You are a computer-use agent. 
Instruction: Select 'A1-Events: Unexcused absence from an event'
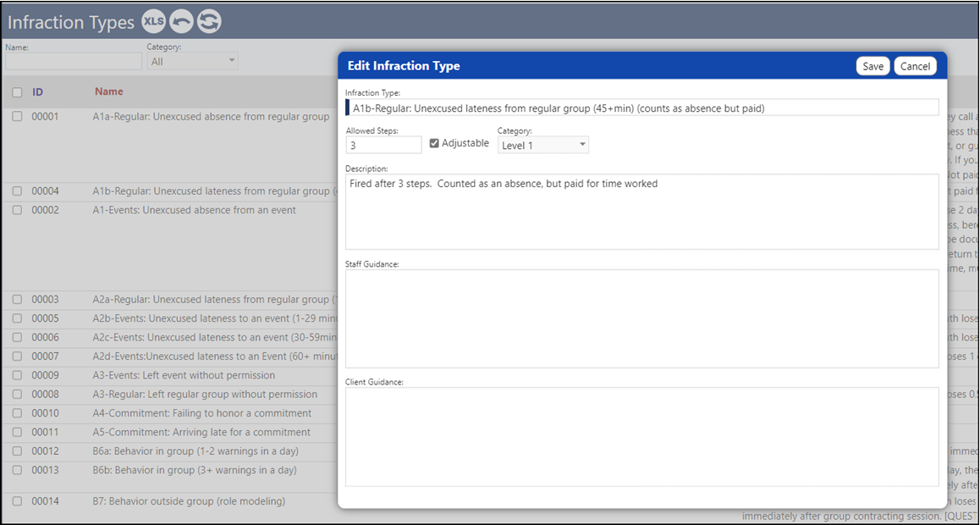[195, 210]
